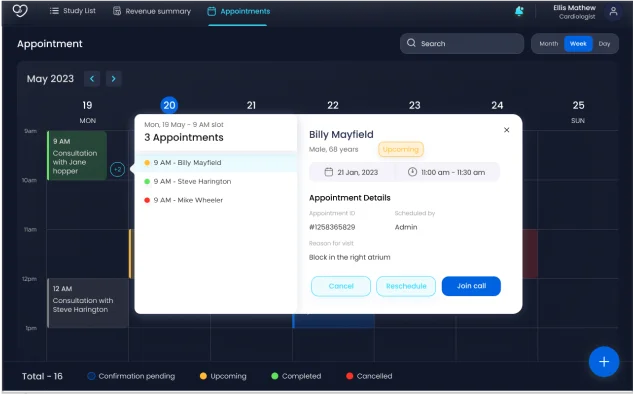The height and width of the screenshot is (394, 633).
Task: Click the heart logo icon
Action: coord(20,11)
